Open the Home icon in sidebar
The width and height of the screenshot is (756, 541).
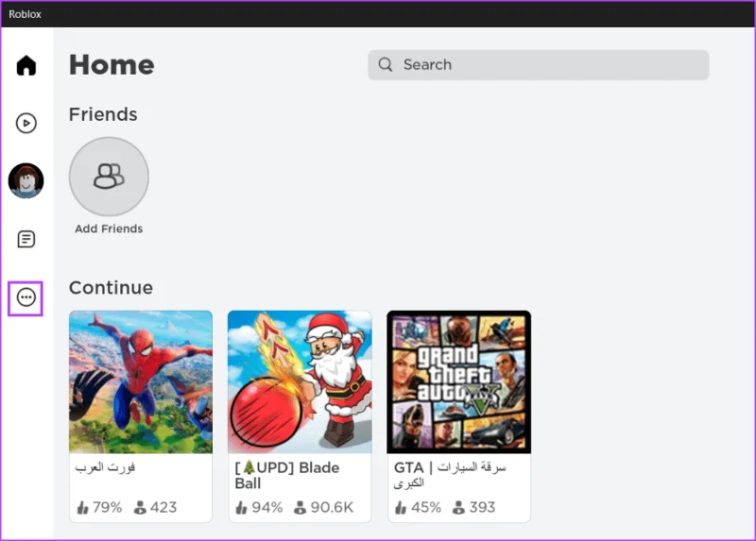tap(26, 65)
